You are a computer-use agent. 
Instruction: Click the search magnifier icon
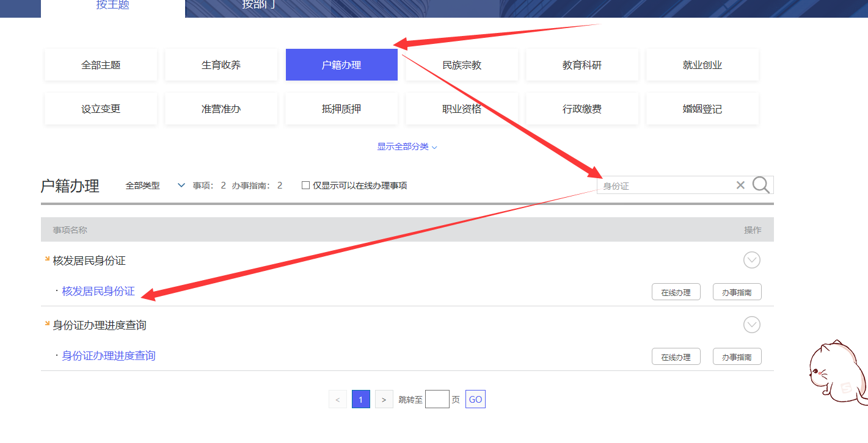(x=760, y=184)
